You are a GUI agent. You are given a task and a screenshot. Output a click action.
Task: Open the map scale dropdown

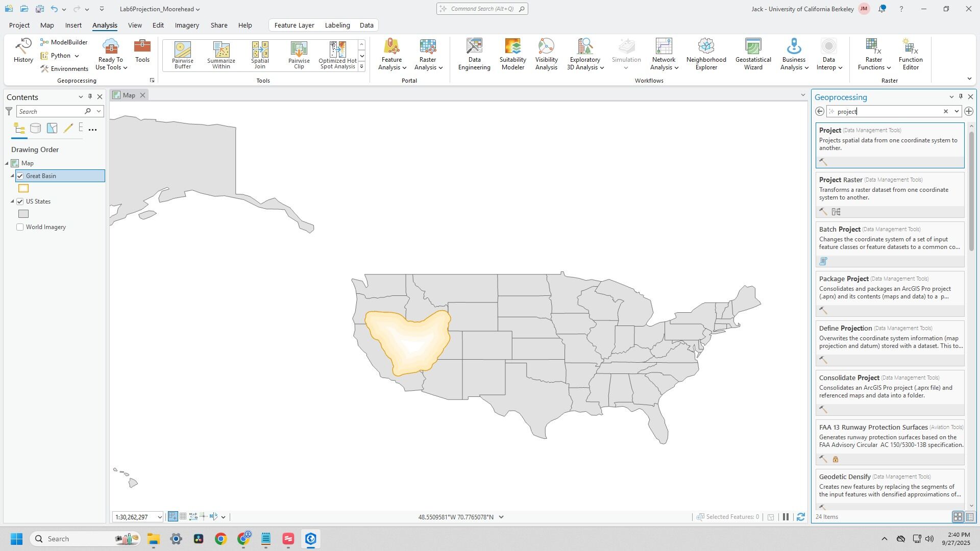tap(159, 517)
